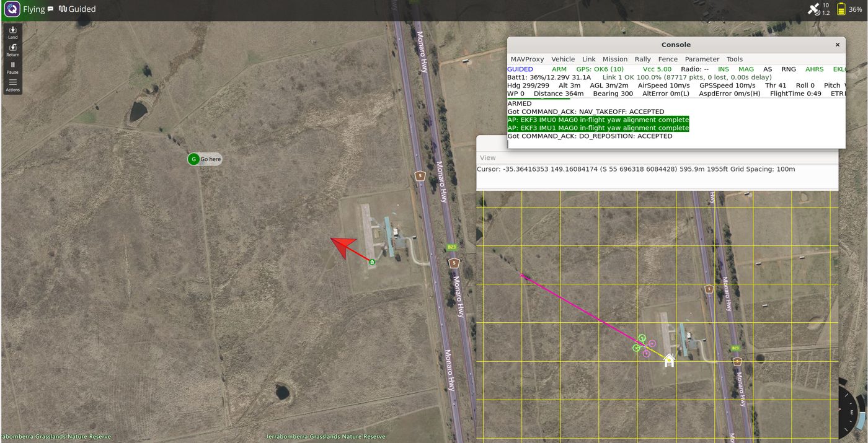Click the GUIDED mode text in Console

(x=520, y=69)
